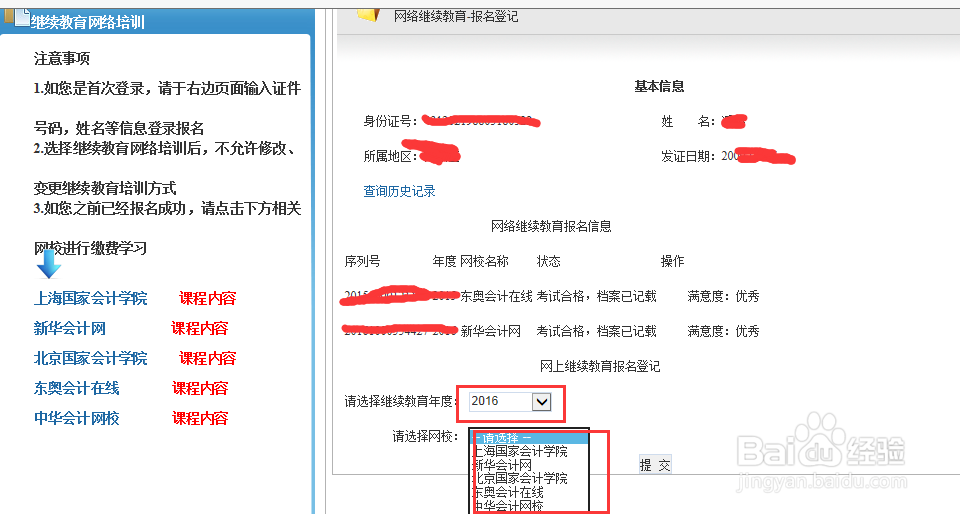Screen dimensions: 960x514
Task: Choose the 请选择 placeholder option
Action: 530,438
